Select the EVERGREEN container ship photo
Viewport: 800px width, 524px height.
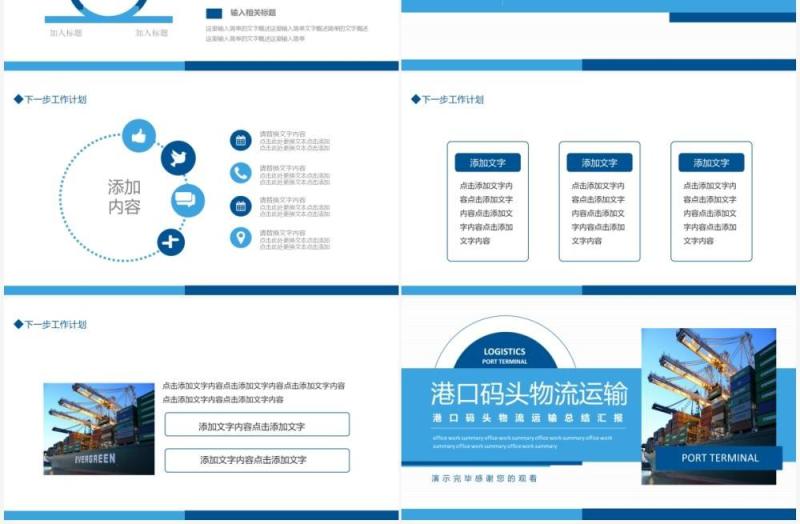tap(99, 429)
